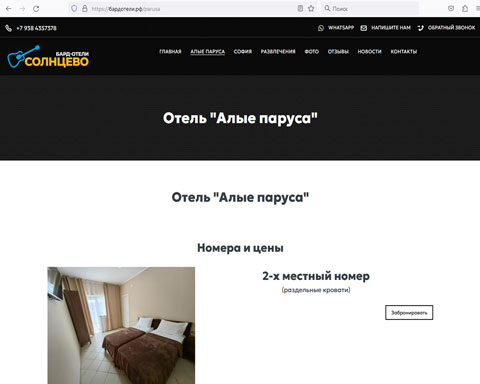Open the WHATSAPP link
The width and height of the screenshot is (480, 384).
(x=341, y=28)
